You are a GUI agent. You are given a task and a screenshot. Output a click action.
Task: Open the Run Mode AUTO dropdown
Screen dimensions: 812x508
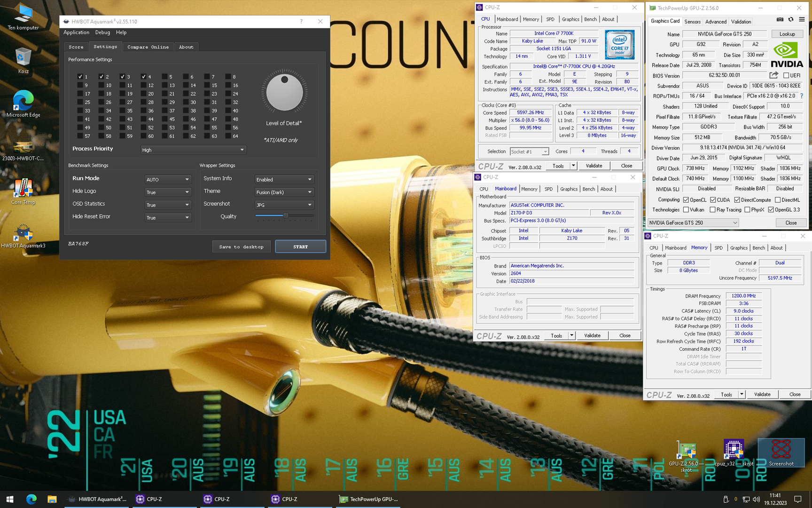pyautogui.click(x=167, y=179)
